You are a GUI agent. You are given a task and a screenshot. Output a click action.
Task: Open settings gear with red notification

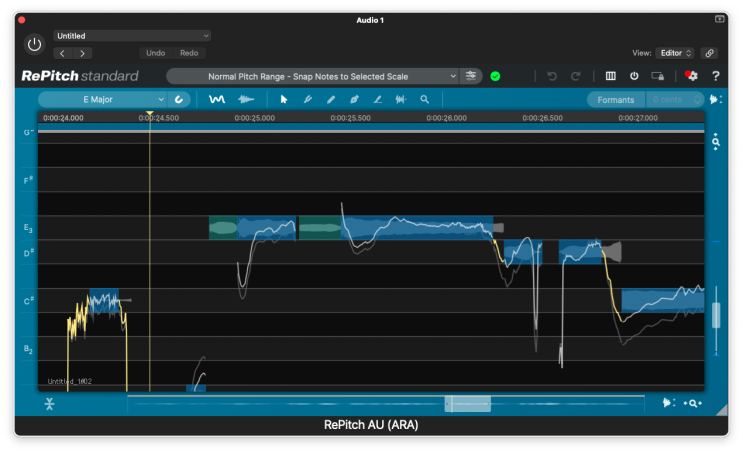coord(691,75)
